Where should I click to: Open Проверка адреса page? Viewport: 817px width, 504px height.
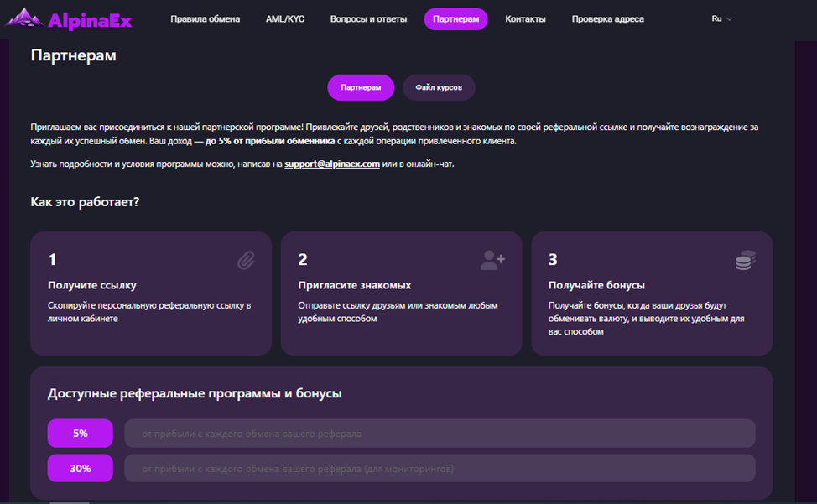pos(607,18)
